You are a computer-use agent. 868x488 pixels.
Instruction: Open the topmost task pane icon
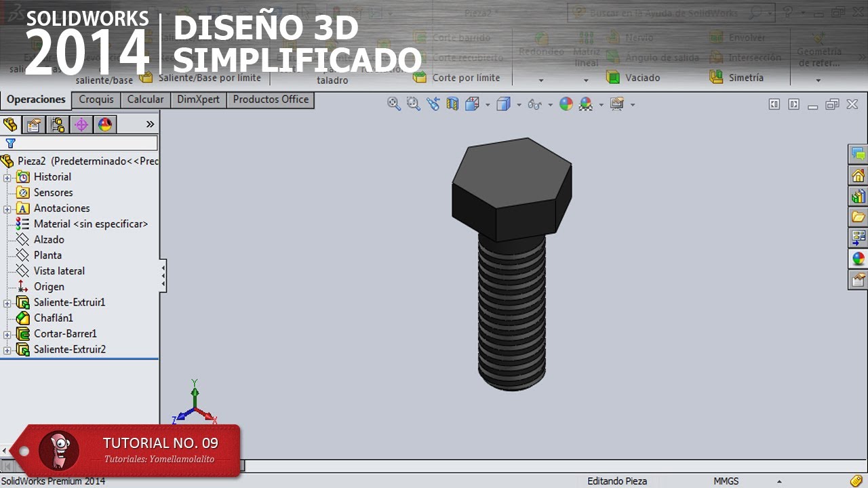[858, 155]
